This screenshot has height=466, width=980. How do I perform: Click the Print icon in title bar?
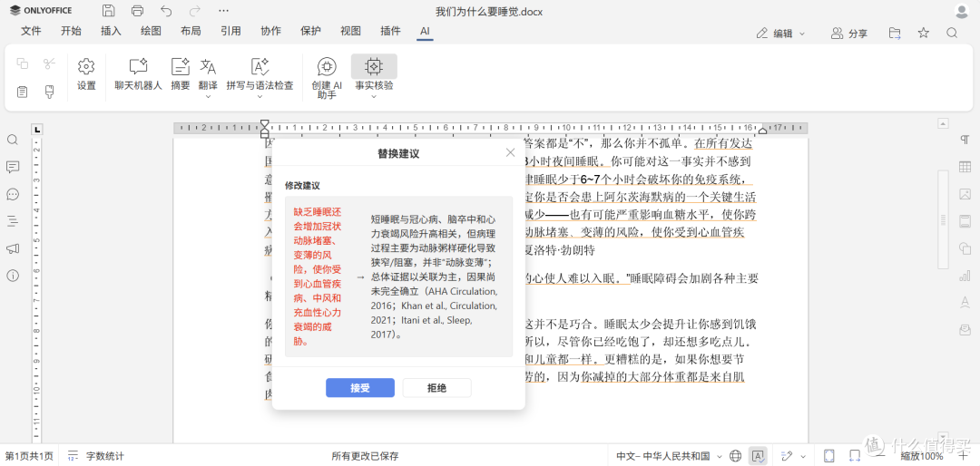[x=138, y=11]
